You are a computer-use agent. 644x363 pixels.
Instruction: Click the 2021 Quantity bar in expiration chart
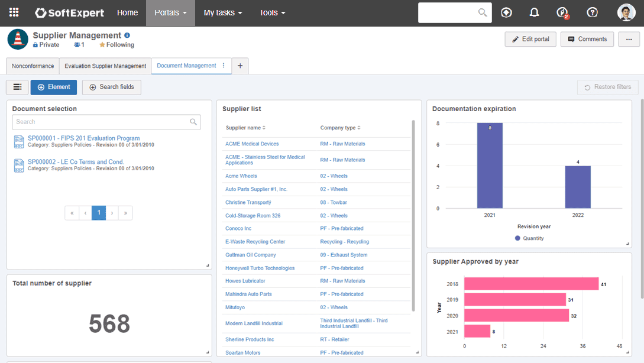pos(489,166)
